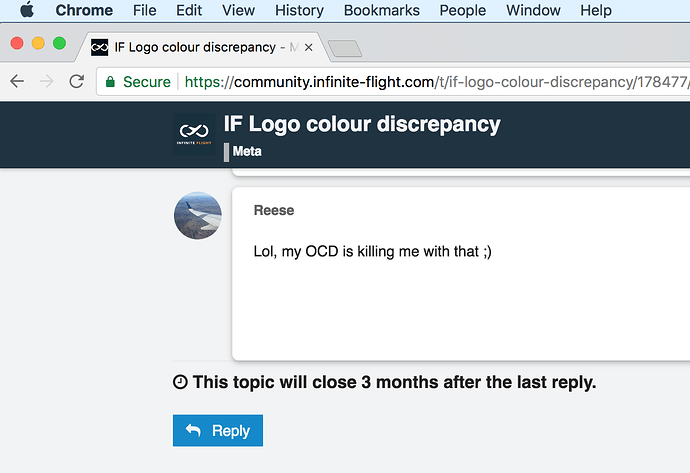Image resolution: width=690 pixels, height=473 pixels.
Task: Click the topic title in the header
Action: (x=362, y=125)
